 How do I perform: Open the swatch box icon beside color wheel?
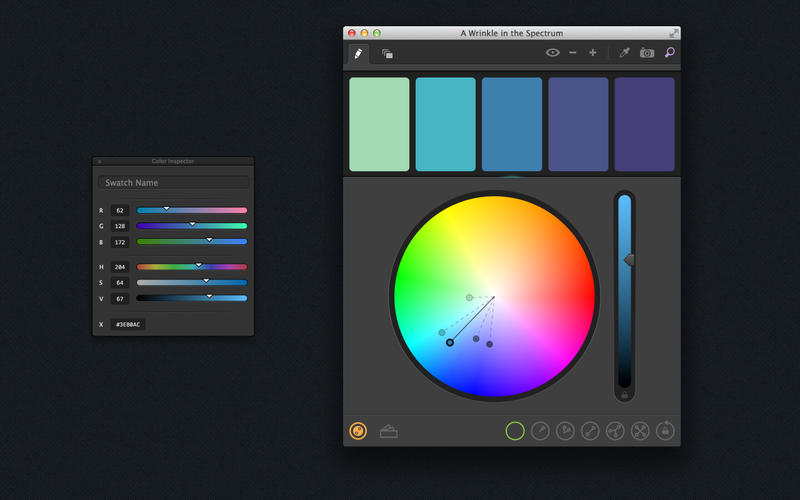[388, 432]
